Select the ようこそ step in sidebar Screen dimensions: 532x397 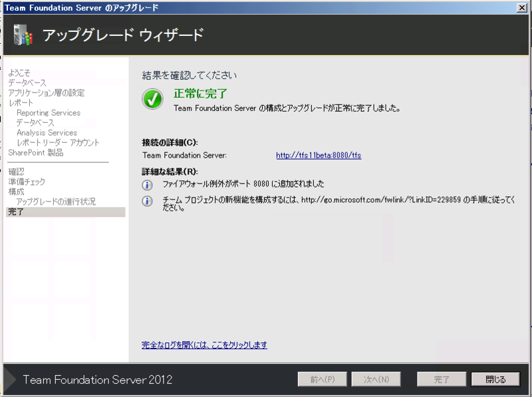point(19,73)
